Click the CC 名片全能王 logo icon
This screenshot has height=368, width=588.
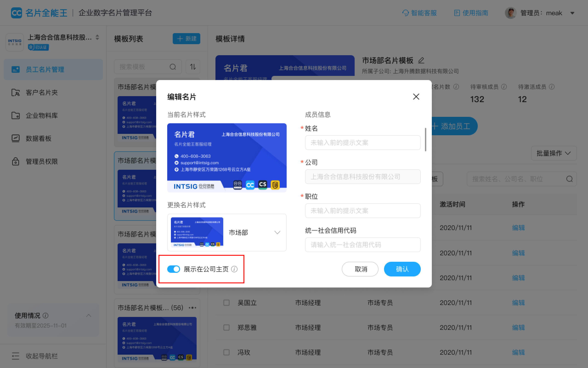pos(17,13)
